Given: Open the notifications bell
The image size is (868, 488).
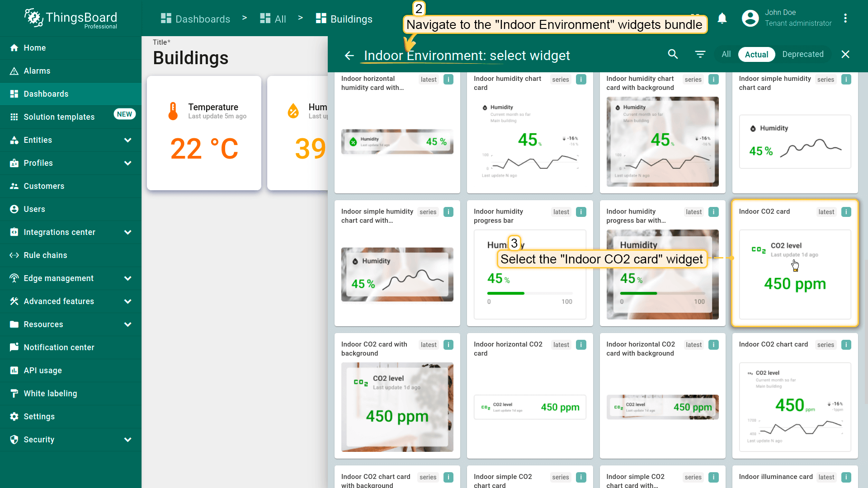Looking at the screenshot, I should pyautogui.click(x=722, y=19).
